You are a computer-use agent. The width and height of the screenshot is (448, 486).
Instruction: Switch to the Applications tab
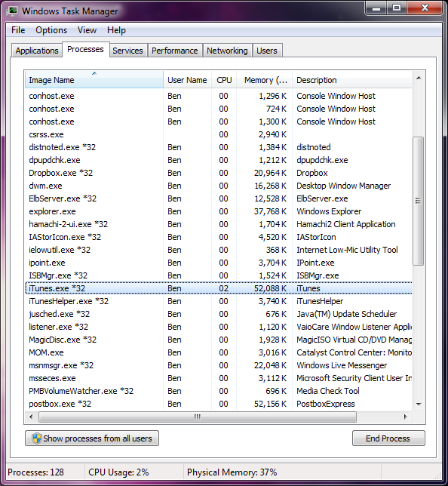(37, 51)
